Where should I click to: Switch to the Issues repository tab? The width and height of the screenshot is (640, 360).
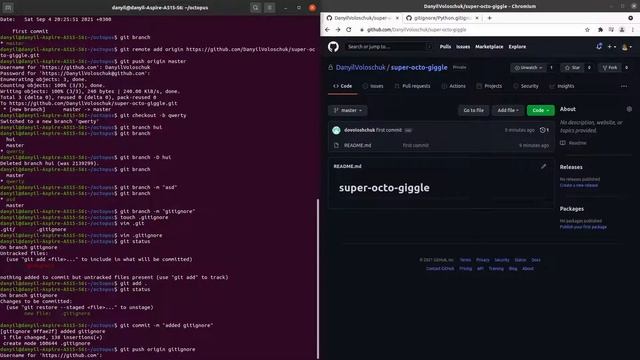coord(373,86)
